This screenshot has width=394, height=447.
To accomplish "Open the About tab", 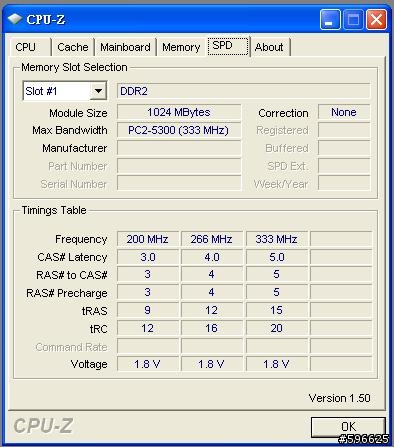I will coord(269,47).
